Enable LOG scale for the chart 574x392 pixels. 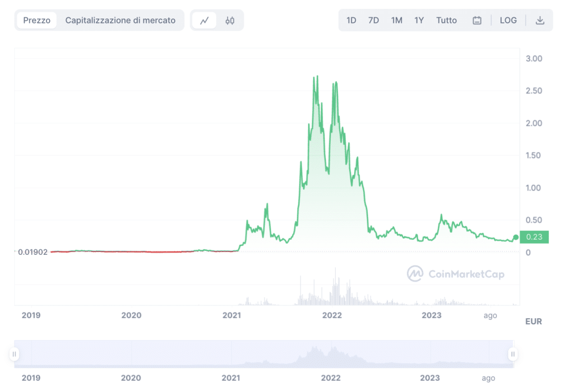pos(508,20)
